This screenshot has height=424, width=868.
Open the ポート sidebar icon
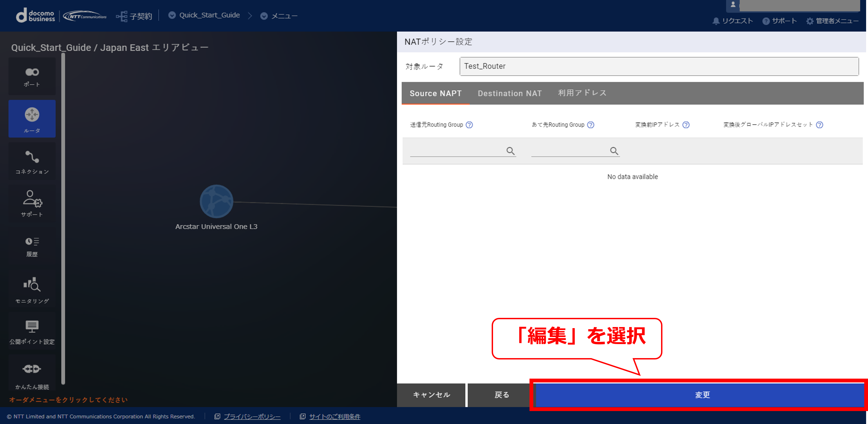coord(32,76)
